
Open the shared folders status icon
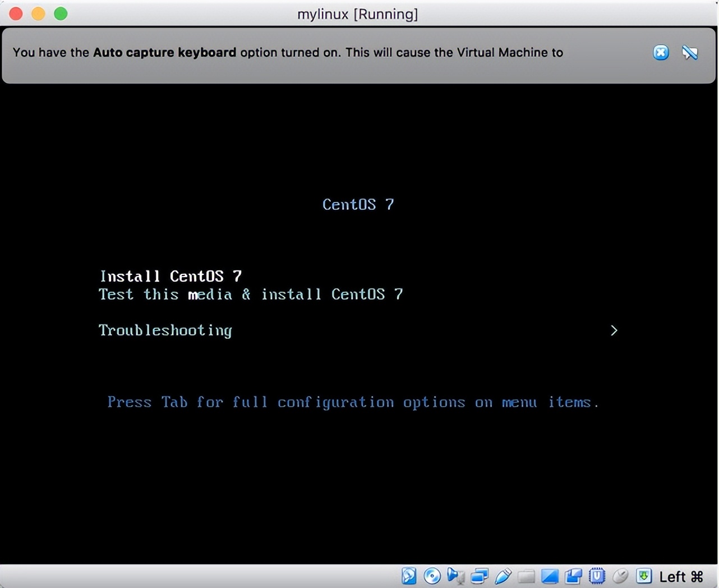[526, 576]
